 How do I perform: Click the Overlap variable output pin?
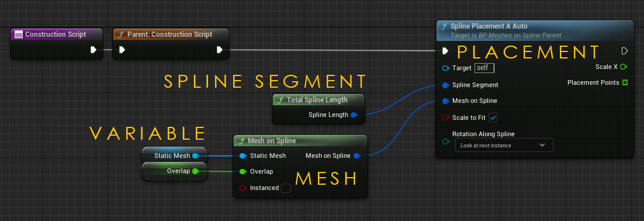(196, 171)
